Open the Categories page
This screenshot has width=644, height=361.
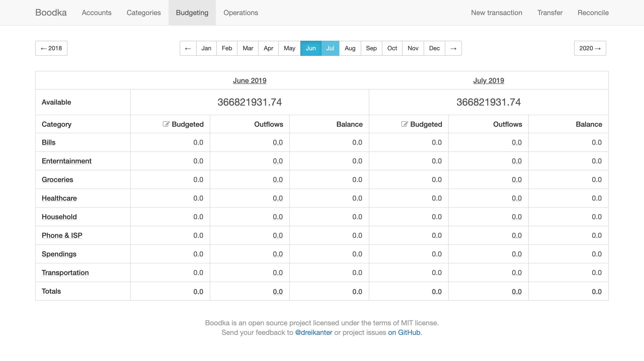tap(144, 13)
